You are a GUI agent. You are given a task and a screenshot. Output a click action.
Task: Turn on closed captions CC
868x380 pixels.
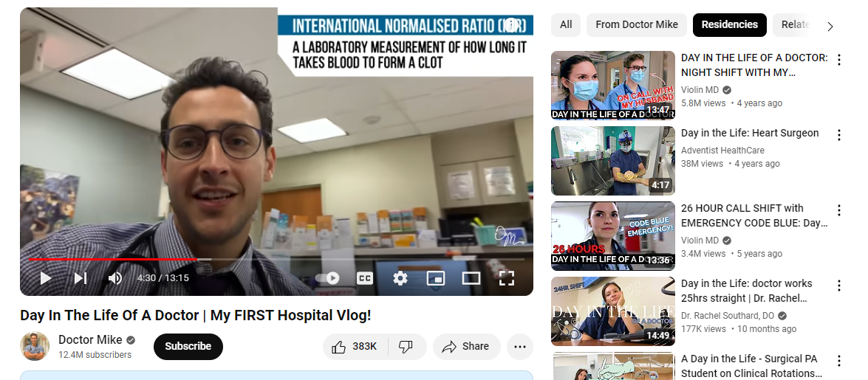click(x=365, y=278)
